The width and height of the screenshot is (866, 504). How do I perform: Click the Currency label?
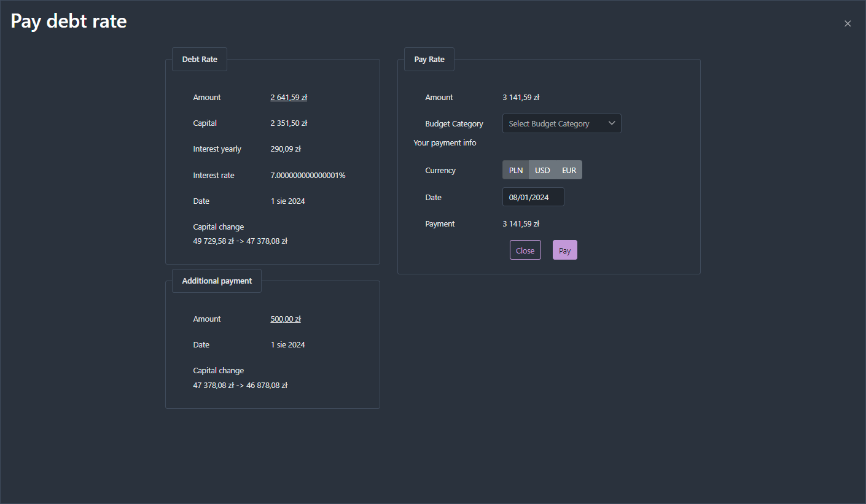click(440, 170)
